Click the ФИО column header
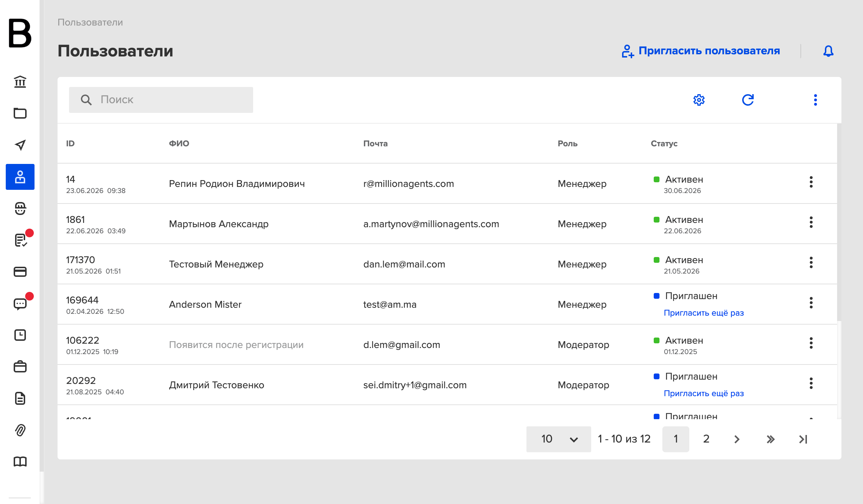 pyautogui.click(x=179, y=143)
